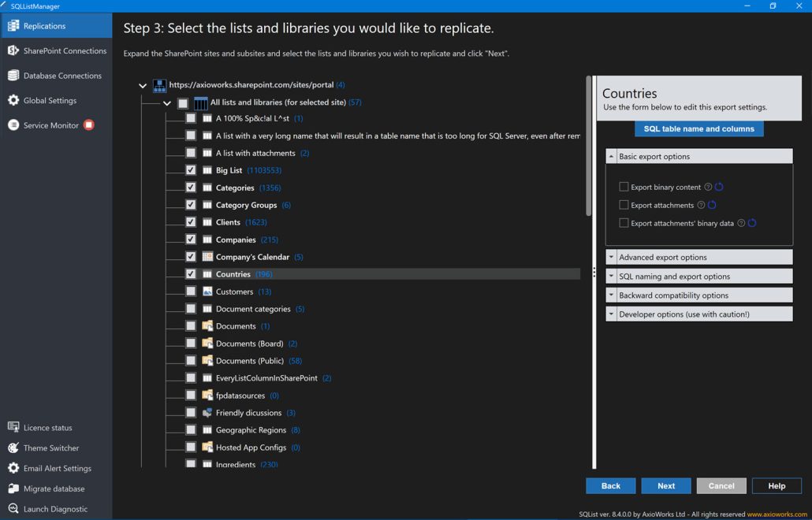Click the Customers picture library icon
The image size is (812, 520).
tap(207, 292)
